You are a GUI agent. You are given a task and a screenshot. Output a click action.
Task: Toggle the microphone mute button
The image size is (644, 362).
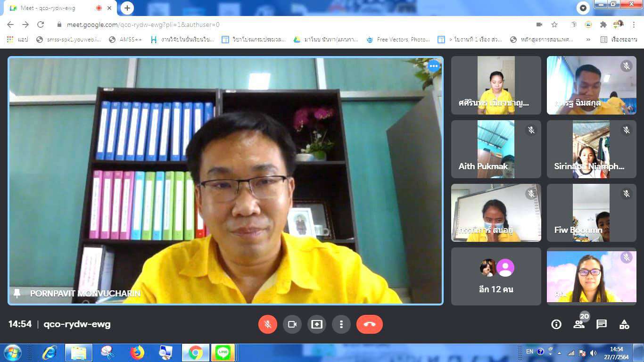pyautogui.click(x=267, y=324)
